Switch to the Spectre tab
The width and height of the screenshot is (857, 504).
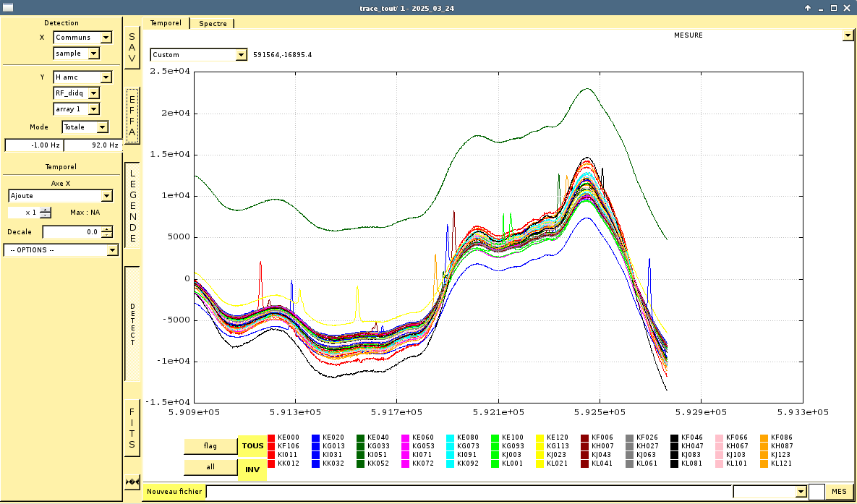213,23
